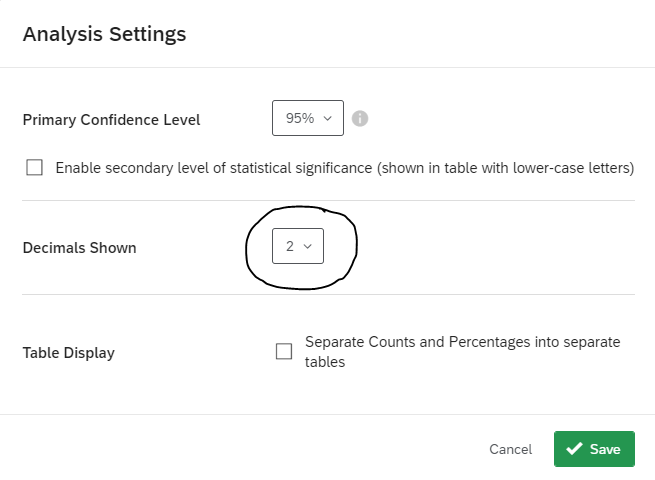Click the number 2 in the Decimals dropdown
Screen dimensions: 655x480
tap(290, 246)
